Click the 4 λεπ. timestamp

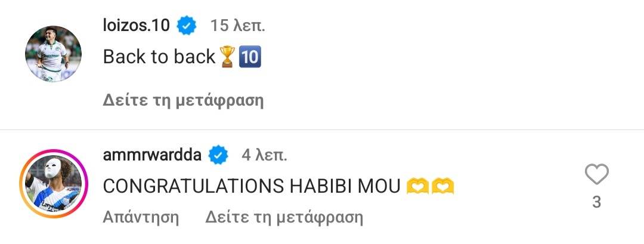(x=264, y=155)
